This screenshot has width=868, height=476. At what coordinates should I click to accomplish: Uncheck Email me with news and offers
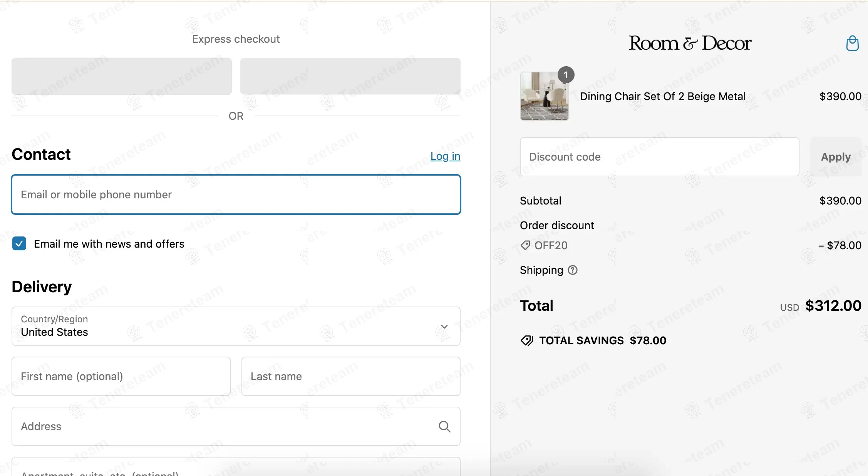19,244
